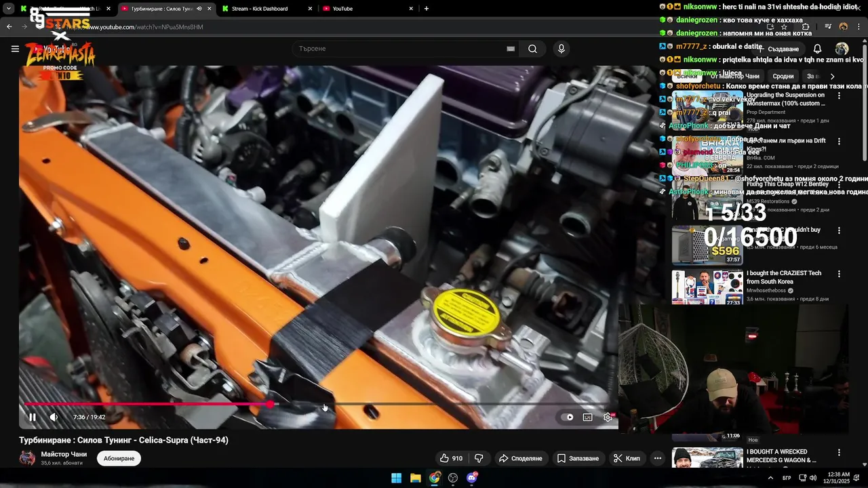
Task: Show hidden tray icons chevron
Action: tap(770, 478)
